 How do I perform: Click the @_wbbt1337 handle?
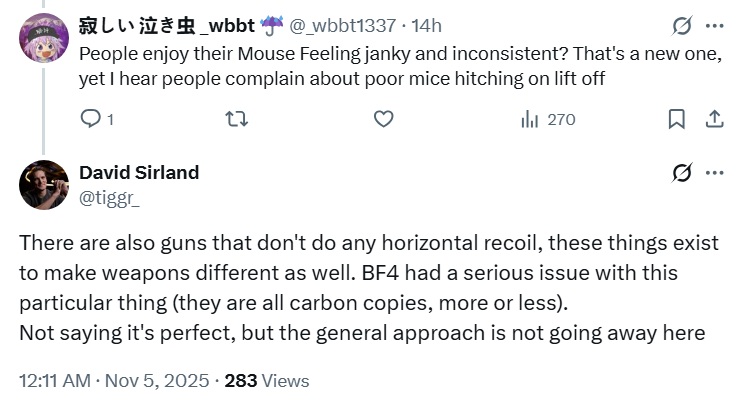342,25
